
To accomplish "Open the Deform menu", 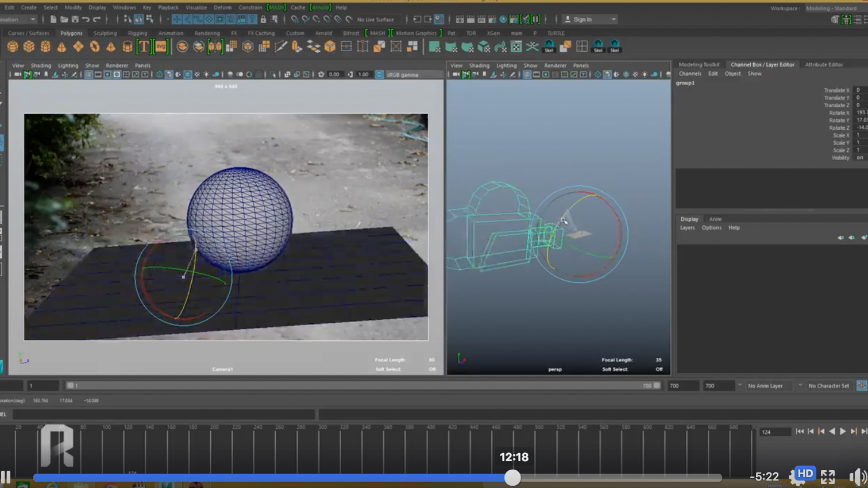I will pyautogui.click(x=222, y=7).
